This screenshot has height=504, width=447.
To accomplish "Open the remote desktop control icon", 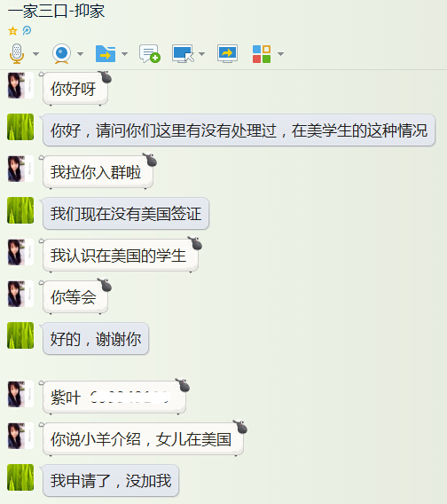I will click(184, 53).
